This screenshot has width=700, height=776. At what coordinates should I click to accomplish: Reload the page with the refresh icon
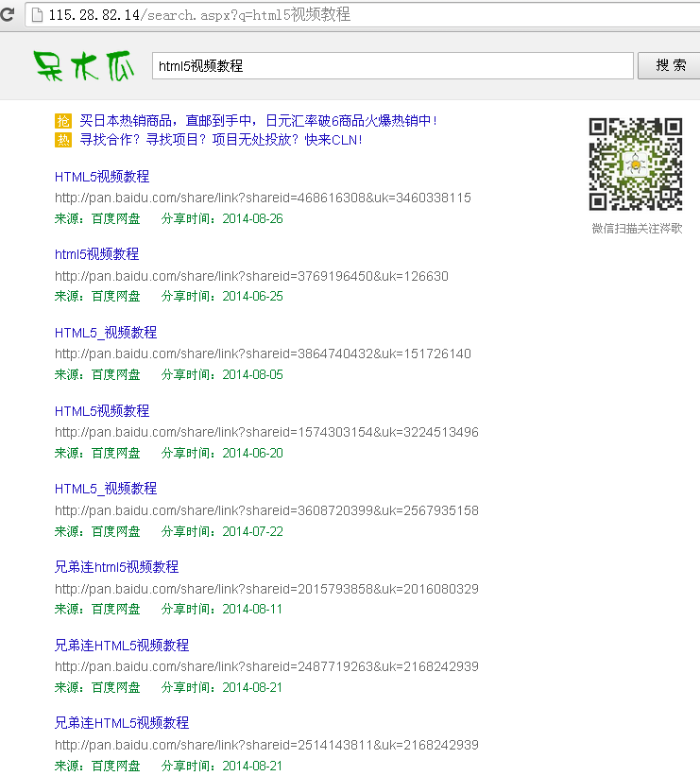(x=7, y=14)
